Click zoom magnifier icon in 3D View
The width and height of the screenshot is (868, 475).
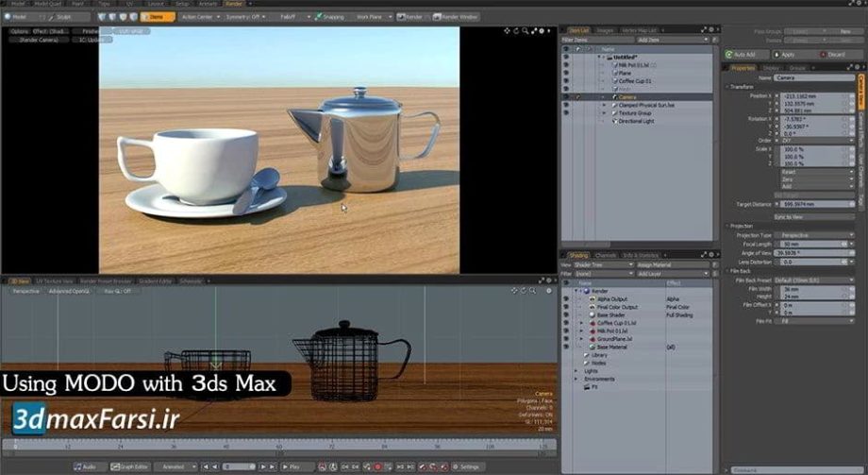click(x=532, y=291)
